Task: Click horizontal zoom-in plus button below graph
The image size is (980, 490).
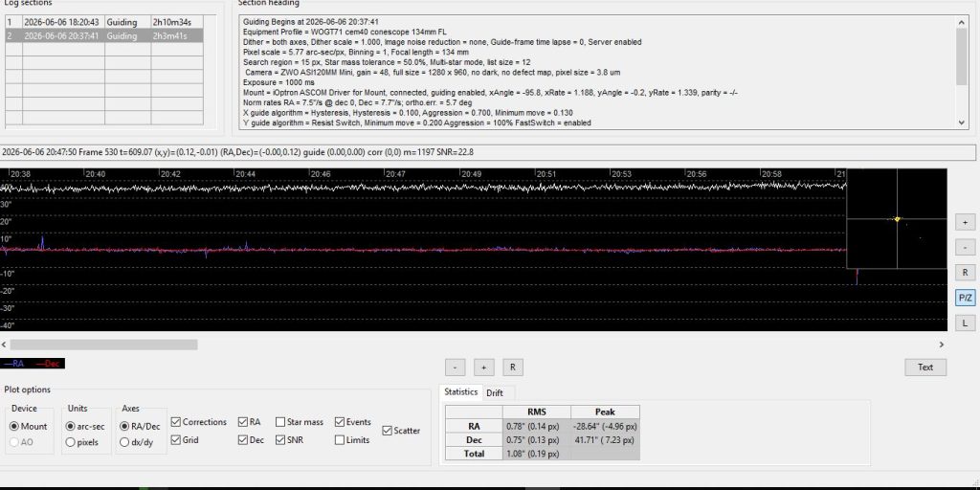Action: 483,367
